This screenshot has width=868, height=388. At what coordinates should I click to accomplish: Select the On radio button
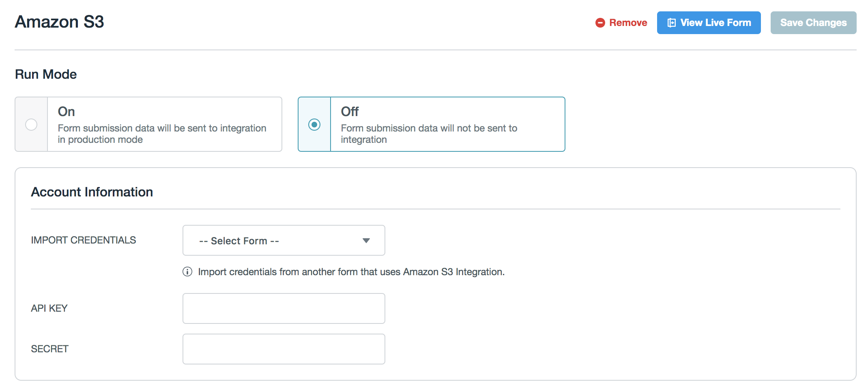(31, 124)
